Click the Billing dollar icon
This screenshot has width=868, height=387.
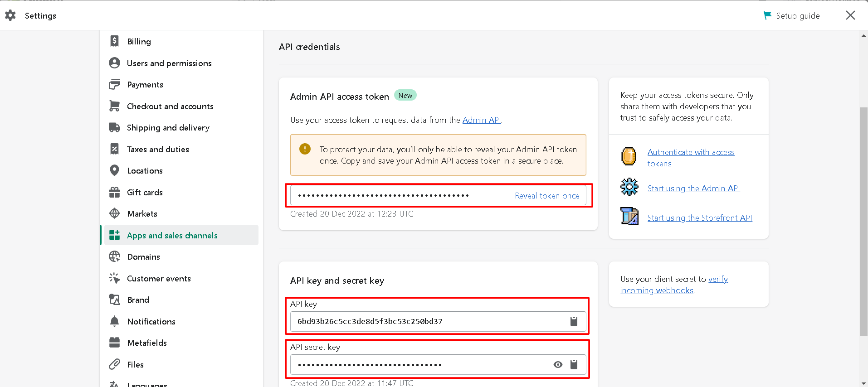[115, 41]
